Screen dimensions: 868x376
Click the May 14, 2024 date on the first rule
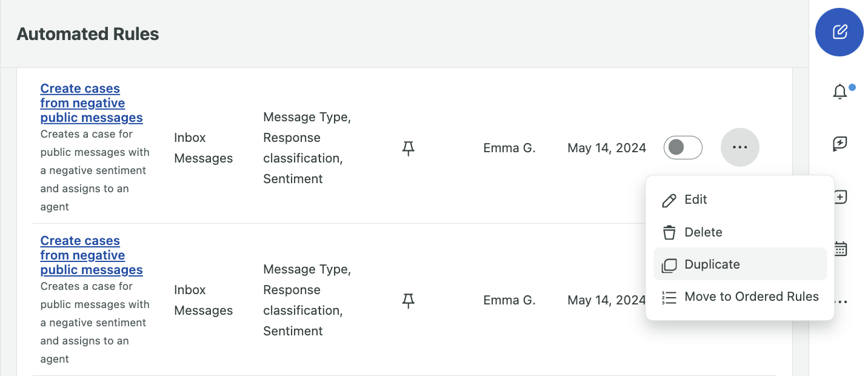(606, 147)
